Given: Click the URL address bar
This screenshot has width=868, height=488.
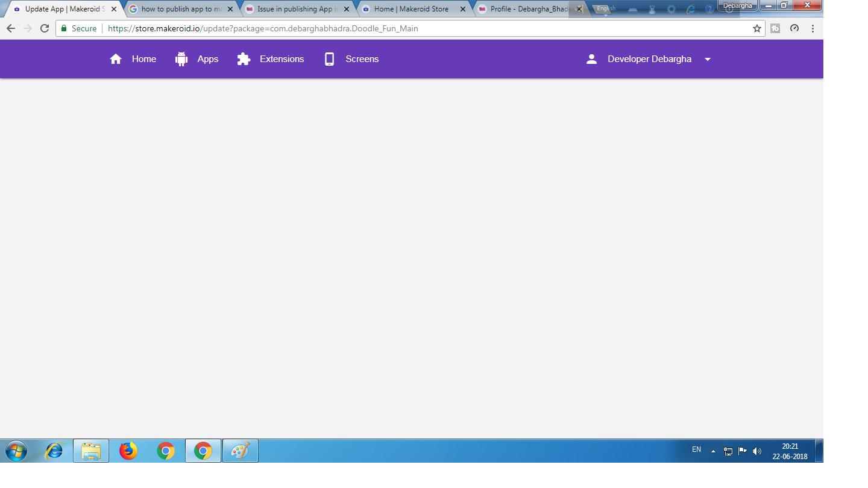Looking at the screenshot, I should pyautogui.click(x=422, y=28).
